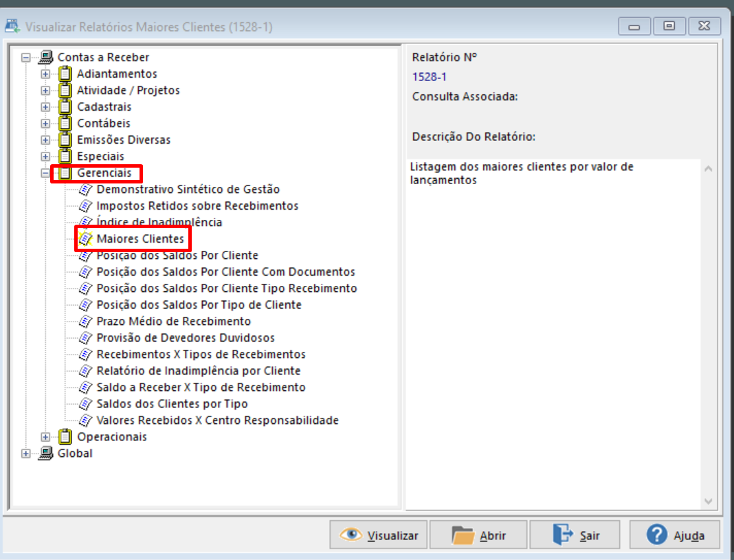Click Impostos Retidos sobre Recebimentos report icon

tap(85, 206)
